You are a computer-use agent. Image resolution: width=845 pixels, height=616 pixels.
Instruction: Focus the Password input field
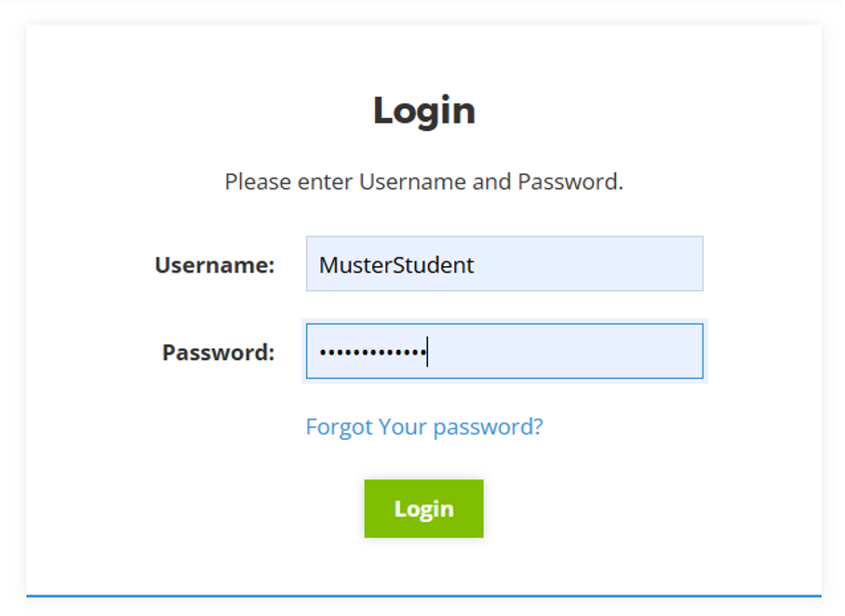click(x=504, y=352)
